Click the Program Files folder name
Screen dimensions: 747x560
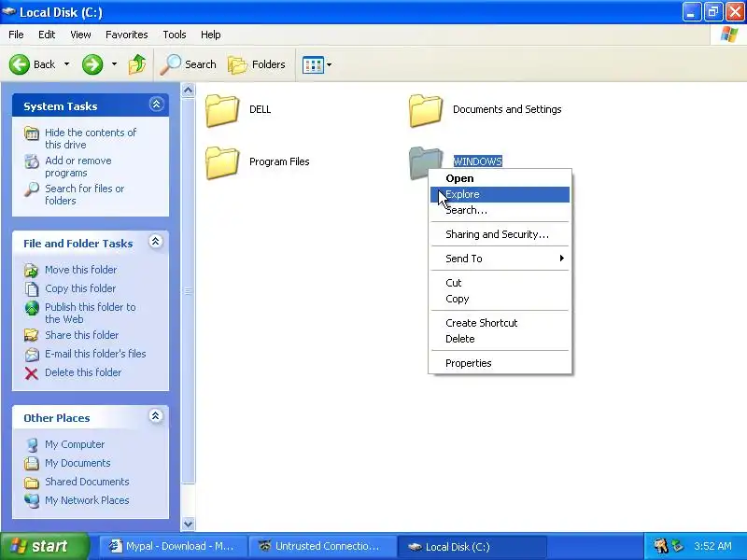[279, 161]
